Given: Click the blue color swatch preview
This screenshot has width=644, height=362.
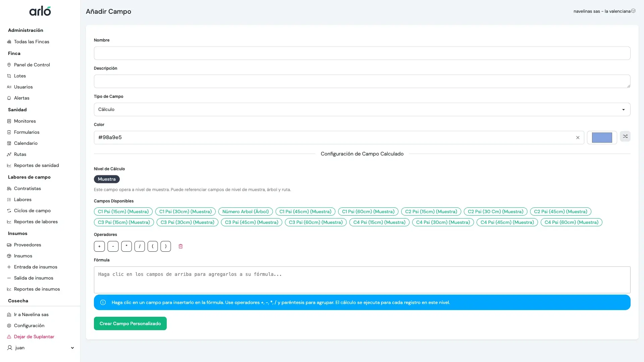Looking at the screenshot, I should tap(601, 137).
